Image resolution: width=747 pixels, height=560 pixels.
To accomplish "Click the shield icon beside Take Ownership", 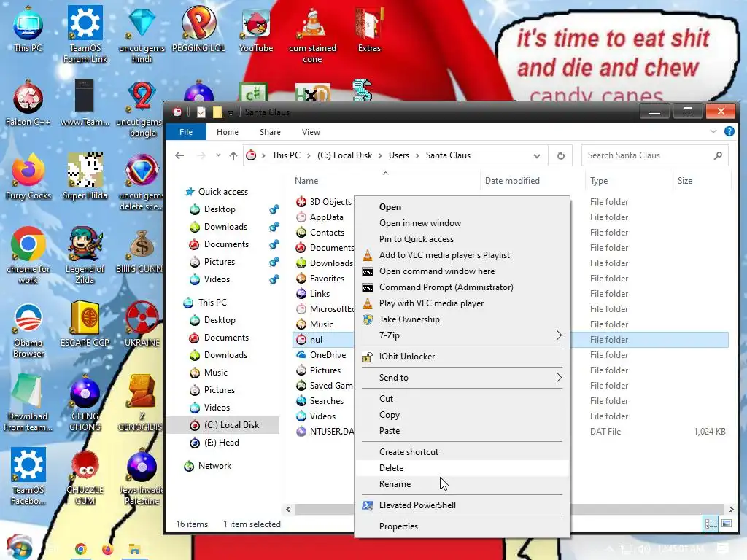I will 368,319.
